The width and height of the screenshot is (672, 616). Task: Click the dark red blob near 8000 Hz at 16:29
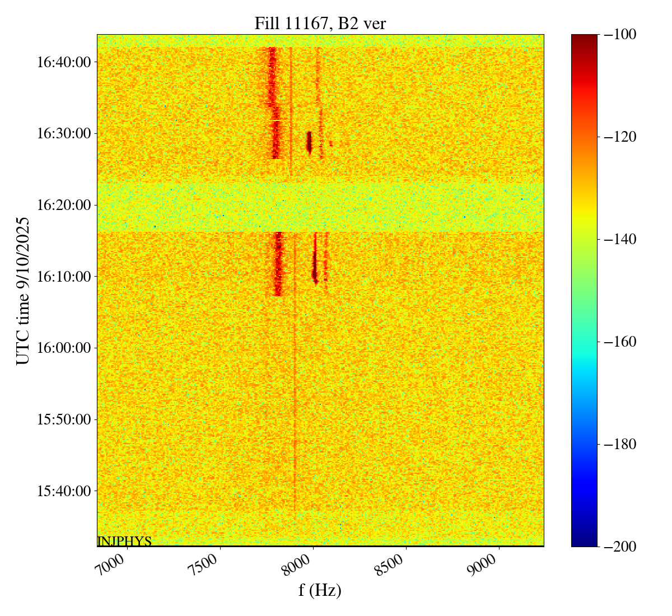[309, 142]
